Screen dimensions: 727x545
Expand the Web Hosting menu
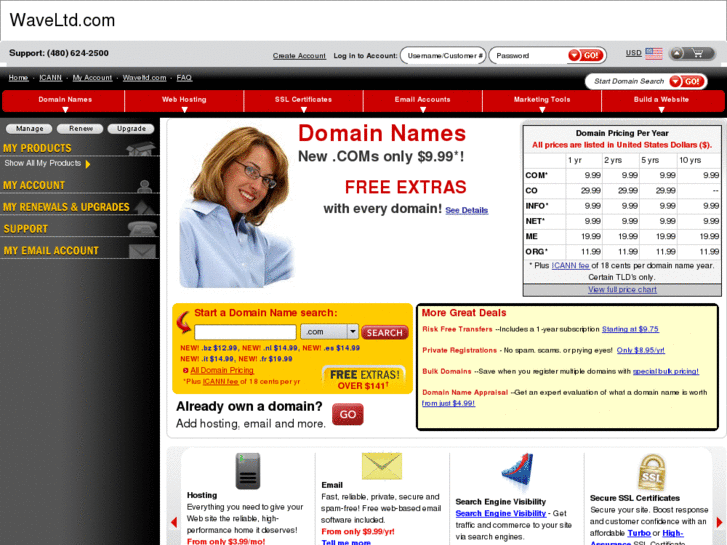click(184, 102)
